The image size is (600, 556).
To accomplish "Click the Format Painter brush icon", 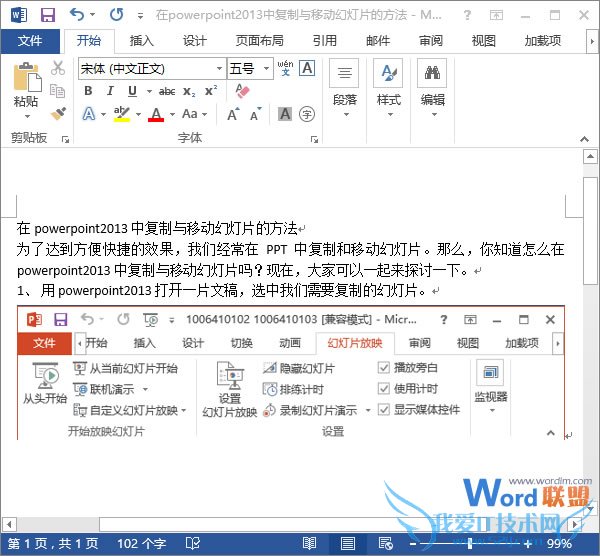I will (x=58, y=114).
